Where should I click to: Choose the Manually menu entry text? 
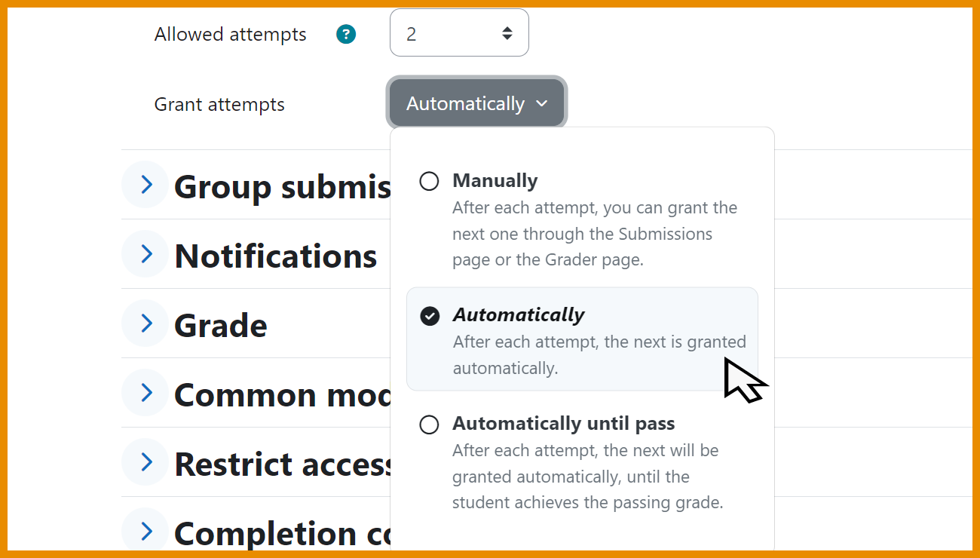pyautogui.click(x=495, y=181)
